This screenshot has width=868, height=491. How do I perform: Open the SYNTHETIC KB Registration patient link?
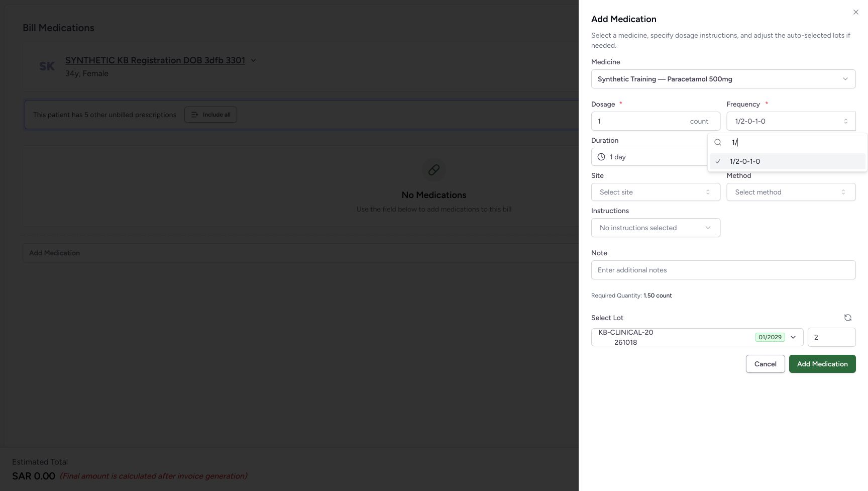click(155, 60)
